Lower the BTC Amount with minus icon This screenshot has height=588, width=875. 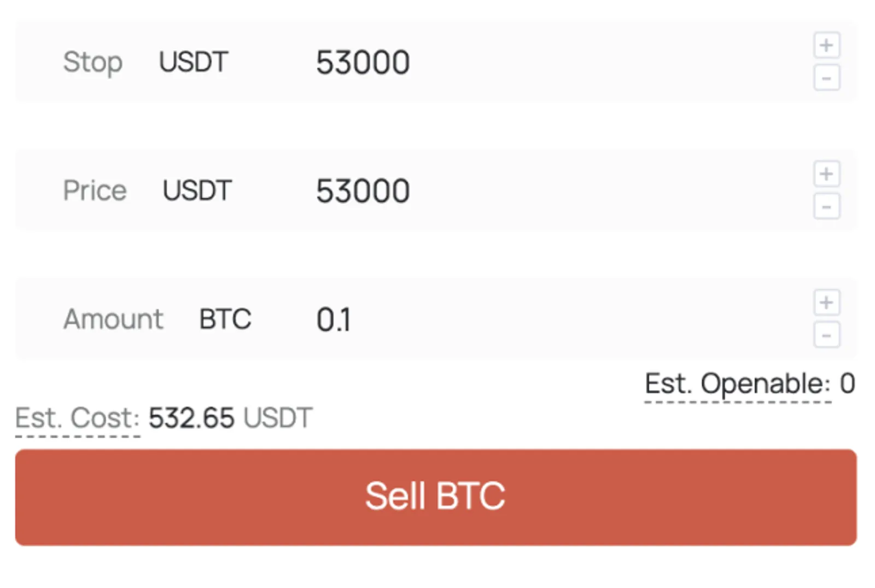[826, 335]
